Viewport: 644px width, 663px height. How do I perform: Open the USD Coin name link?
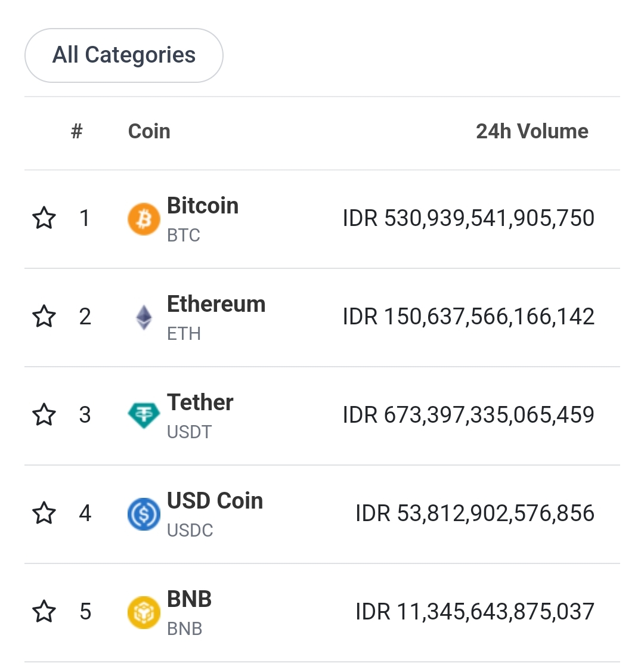(215, 501)
